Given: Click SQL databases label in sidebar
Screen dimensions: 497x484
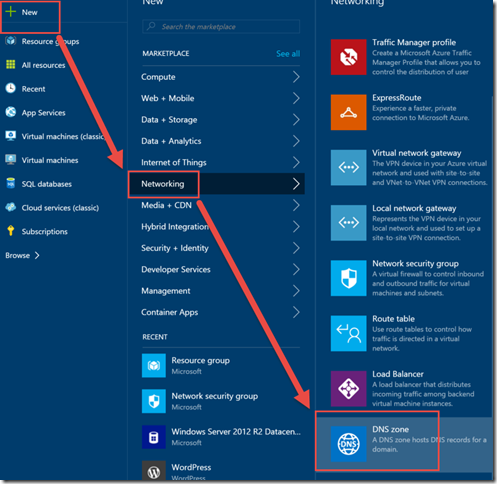Looking at the screenshot, I should [47, 184].
